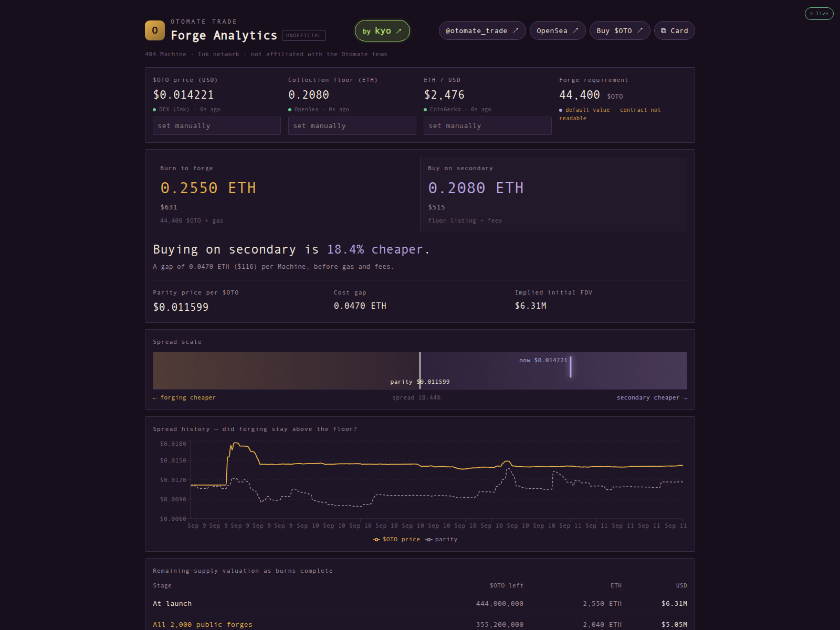840x630 pixels.
Task: Open the @otomate_trade profile link
Action: 482,30
